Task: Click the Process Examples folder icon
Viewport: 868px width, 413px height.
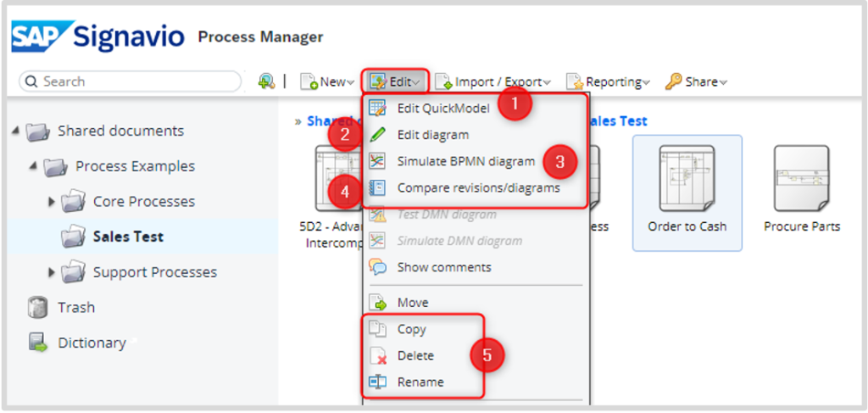Action: tap(55, 166)
